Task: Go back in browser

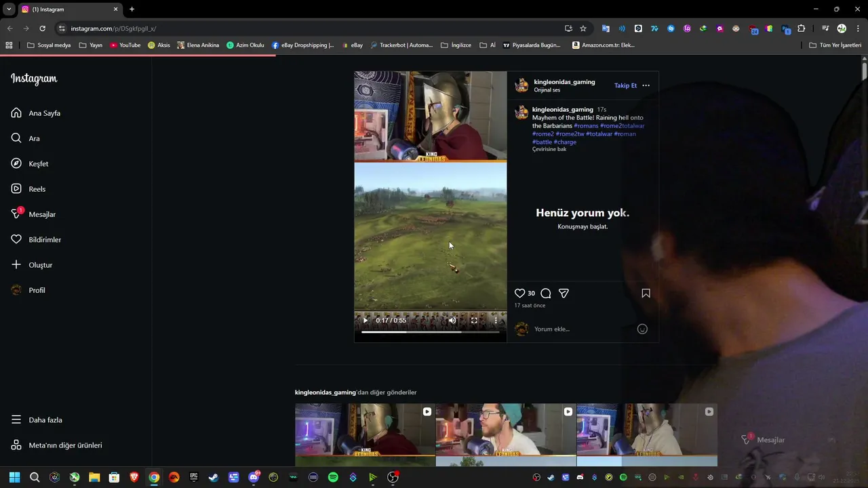Action: point(9,28)
